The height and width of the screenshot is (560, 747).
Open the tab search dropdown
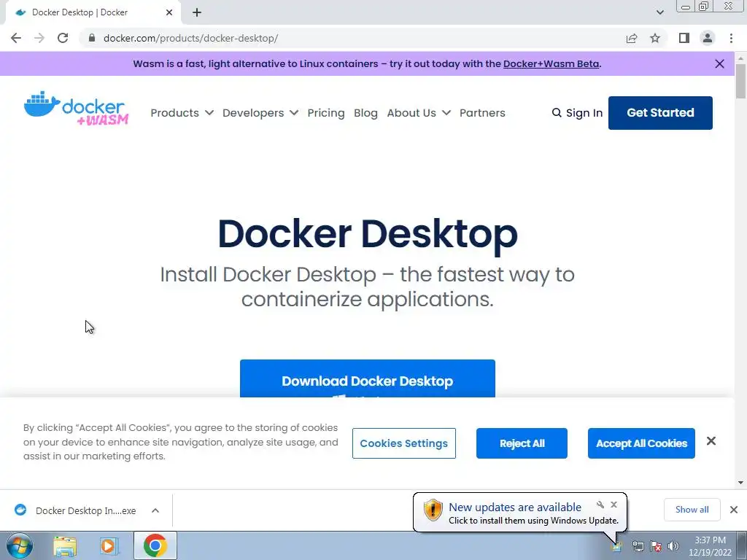pos(659,12)
